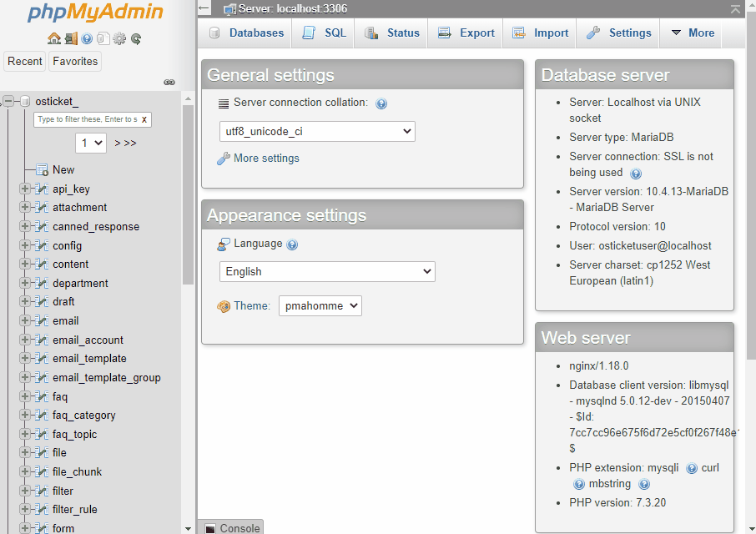Image resolution: width=756 pixels, height=534 pixels.
Task: Expand the content table node
Action: pyautogui.click(x=24, y=264)
